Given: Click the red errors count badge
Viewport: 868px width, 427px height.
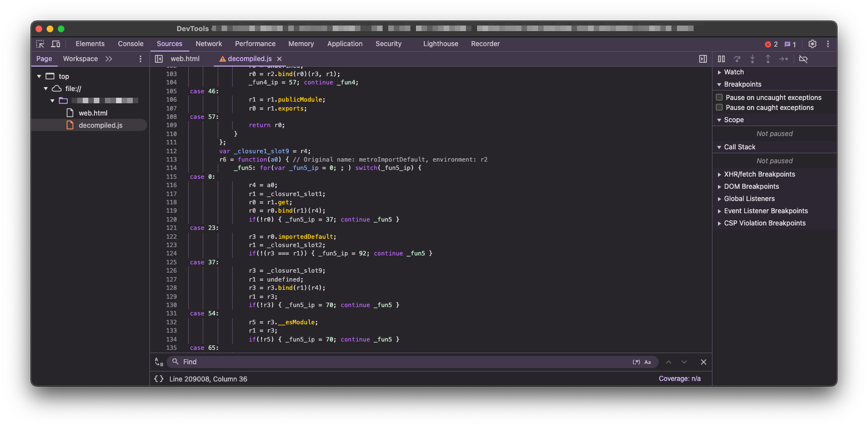Looking at the screenshot, I should tap(771, 44).
